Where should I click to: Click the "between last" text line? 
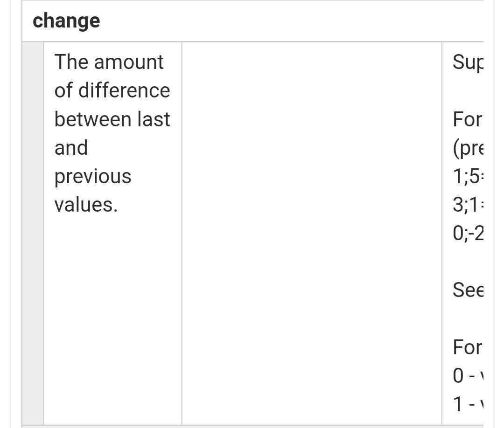112,119
